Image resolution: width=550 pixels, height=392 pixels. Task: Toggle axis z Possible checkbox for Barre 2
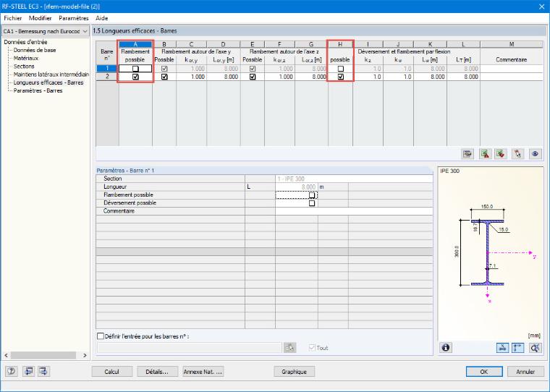coord(252,77)
